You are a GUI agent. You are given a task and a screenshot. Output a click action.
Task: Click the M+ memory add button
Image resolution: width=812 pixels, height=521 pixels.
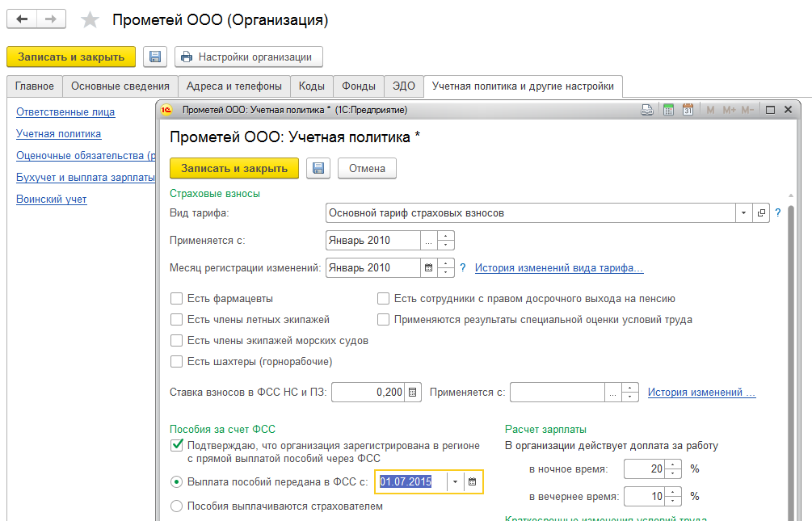coord(729,110)
